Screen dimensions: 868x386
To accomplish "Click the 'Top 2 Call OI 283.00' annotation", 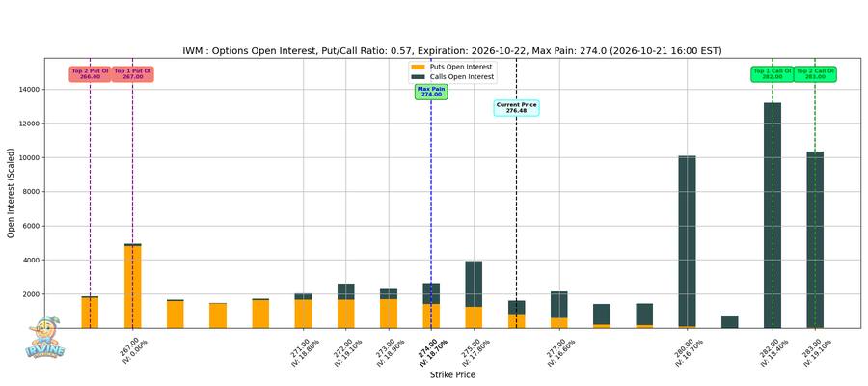I will click(815, 74).
